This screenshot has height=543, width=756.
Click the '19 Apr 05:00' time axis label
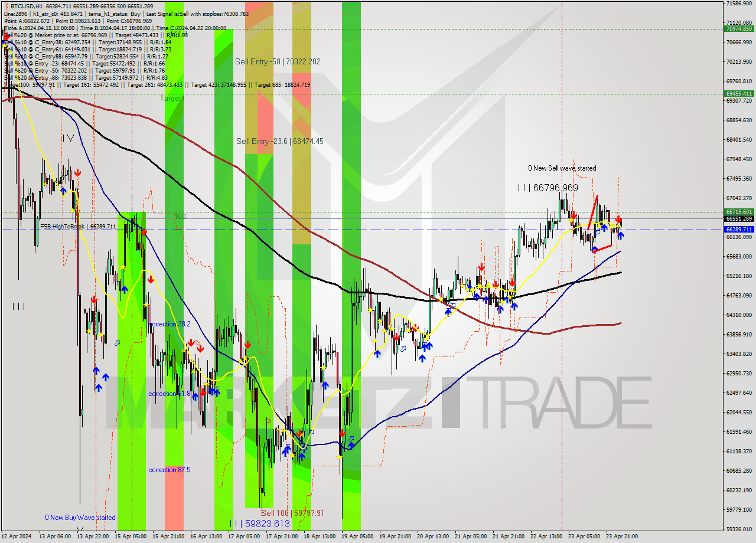pyautogui.click(x=358, y=537)
